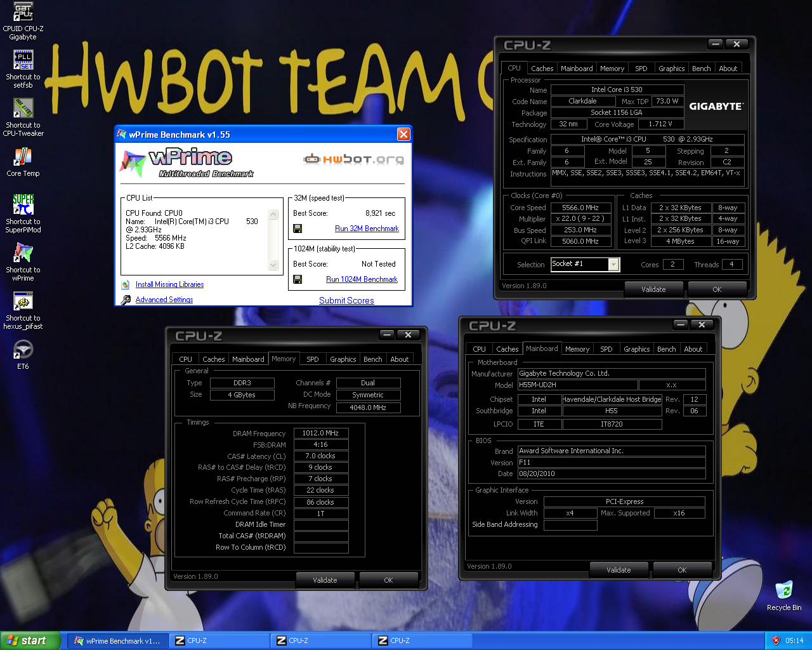Open the SuperPiMod shortcut icon
This screenshot has width=812, height=650.
click(x=23, y=204)
